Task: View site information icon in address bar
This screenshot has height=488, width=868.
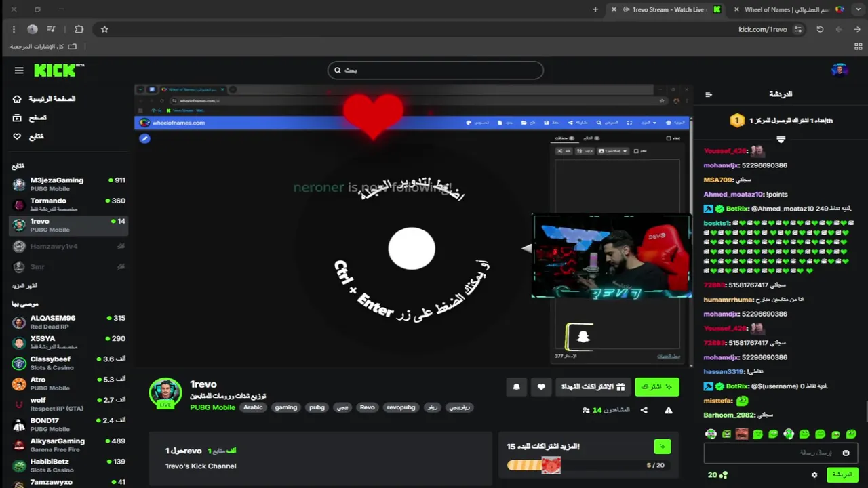Action: pos(798,29)
